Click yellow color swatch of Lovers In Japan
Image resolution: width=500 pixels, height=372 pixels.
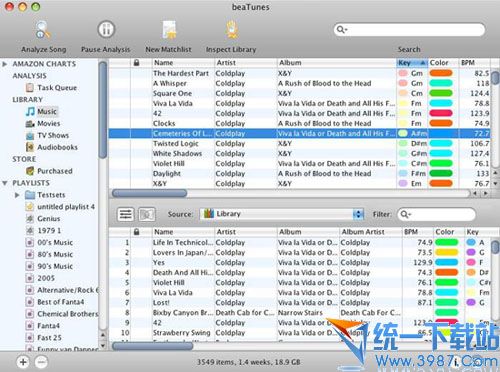[447, 252]
